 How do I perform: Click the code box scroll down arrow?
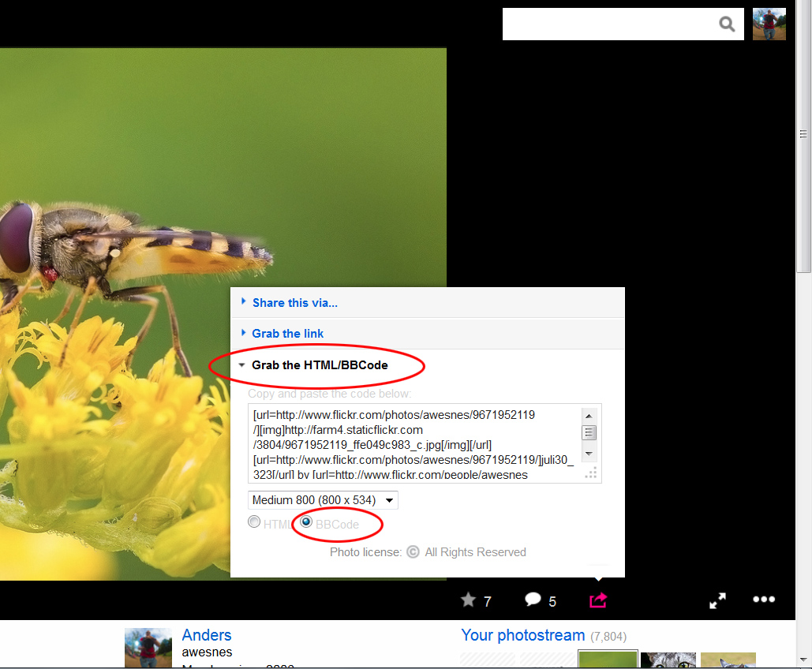pyautogui.click(x=589, y=454)
